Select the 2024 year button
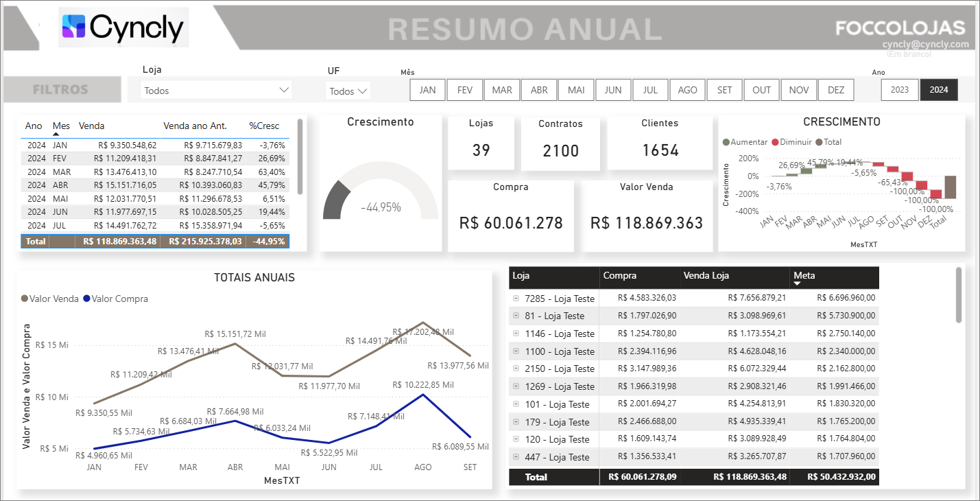The height and width of the screenshot is (501, 980). click(x=939, y=90)
